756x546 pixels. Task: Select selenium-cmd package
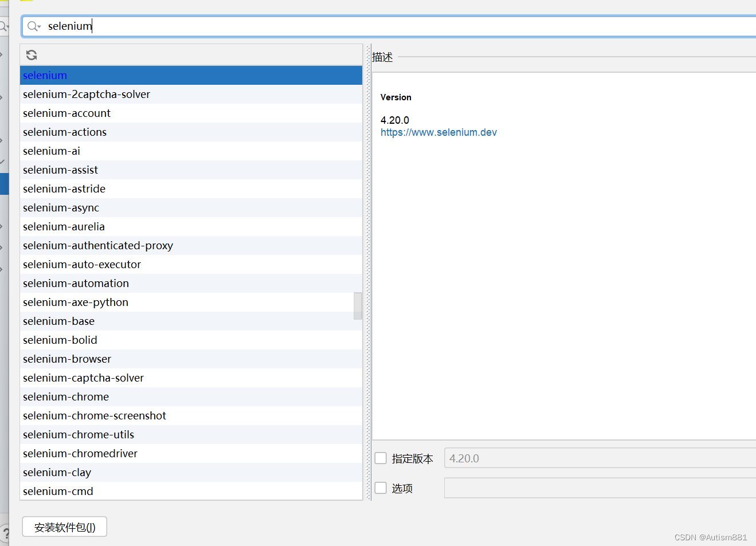[x=191, y=491]
